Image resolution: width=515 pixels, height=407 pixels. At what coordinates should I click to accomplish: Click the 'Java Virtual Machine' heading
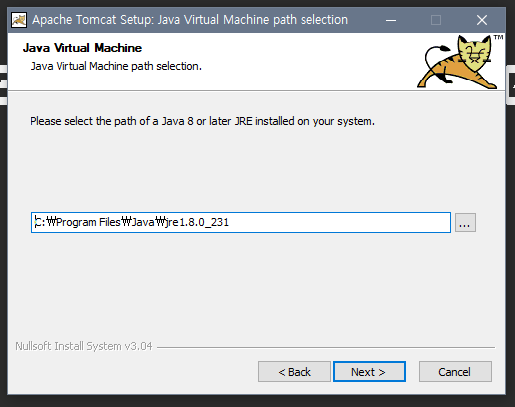point(82,48)
